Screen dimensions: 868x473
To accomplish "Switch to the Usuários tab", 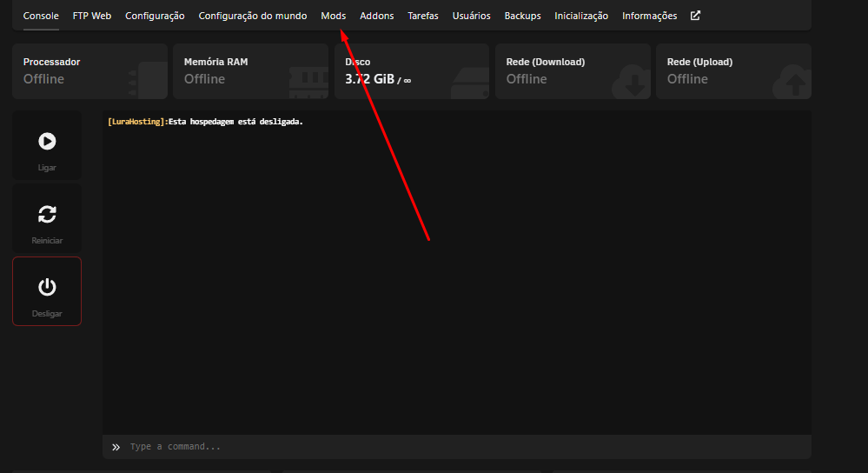I will [x=471, y=16].
